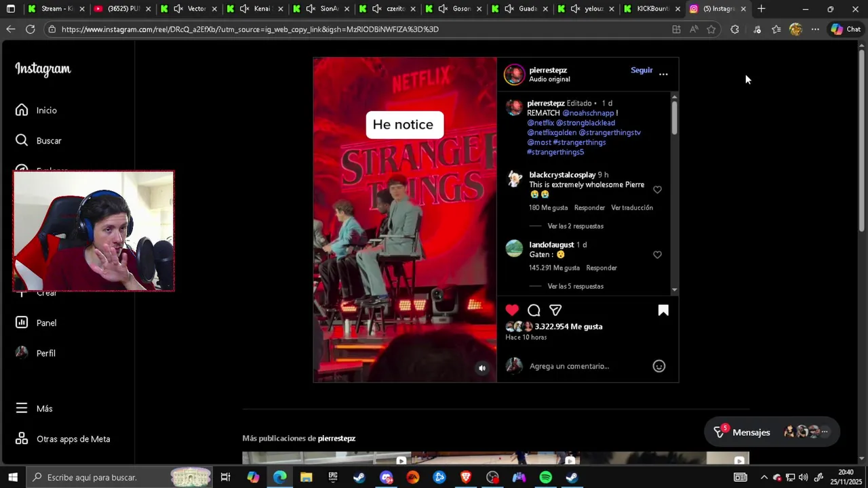This screenshot has width=868, height=488.
Task: Toggle the reel mute speaker button
Action: click(x=482, y=368)
